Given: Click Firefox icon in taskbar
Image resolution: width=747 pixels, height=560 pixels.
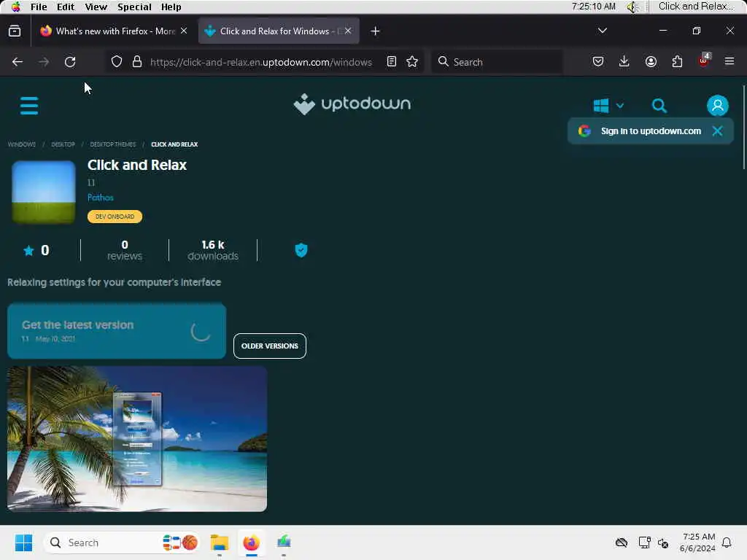Looking at the screenshot, I should (252, 542).
